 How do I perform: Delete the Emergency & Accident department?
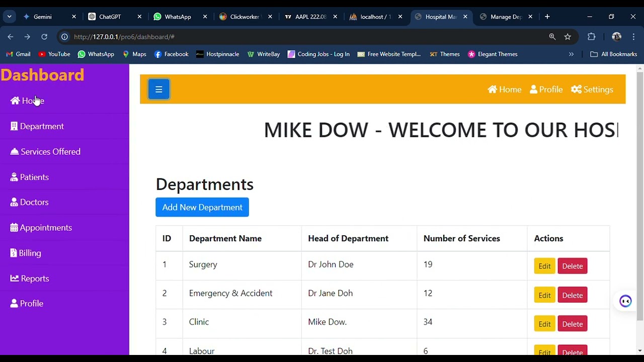(572, 295)
